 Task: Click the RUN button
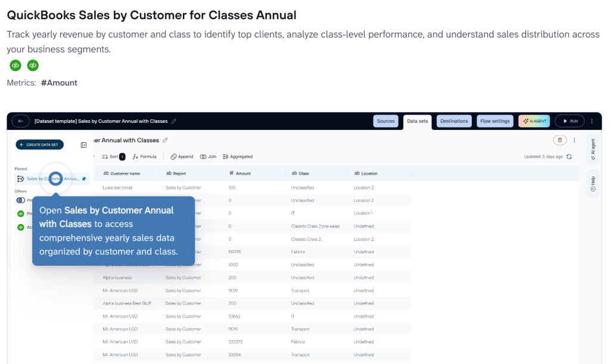[569, 121]
